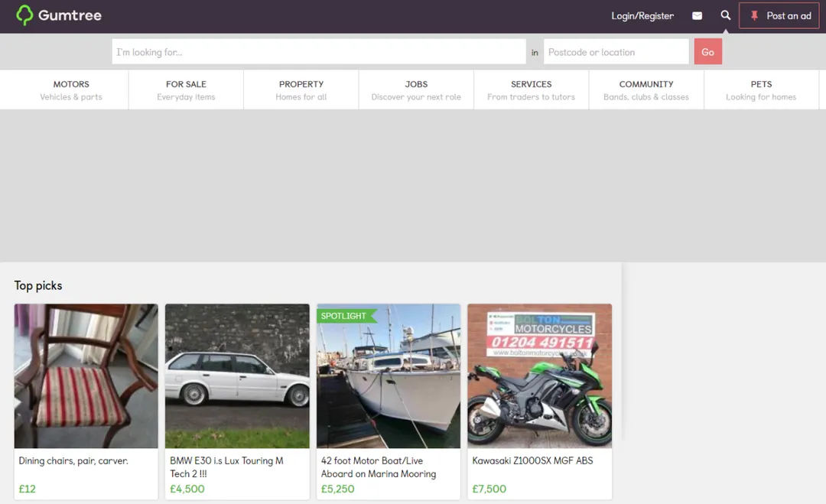
Task: Open the Property category menu
Action: coord(301,90)
